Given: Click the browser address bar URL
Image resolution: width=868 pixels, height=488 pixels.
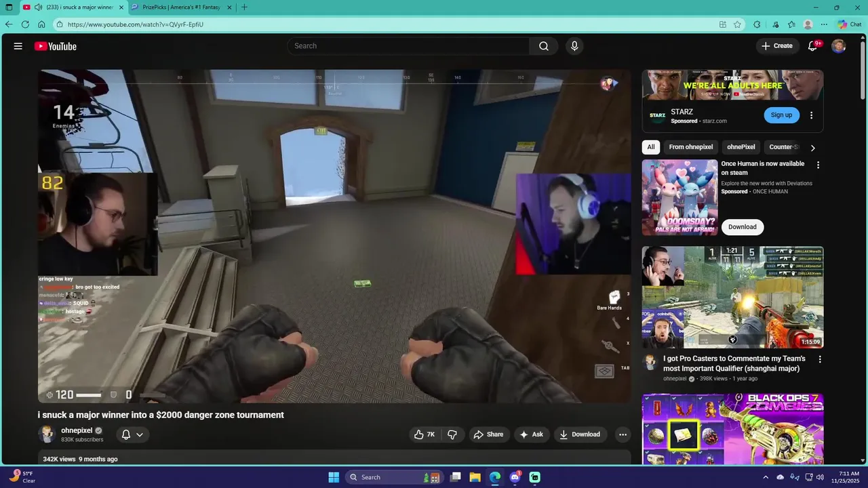Looking at the screenshot, I should [136, 24].
